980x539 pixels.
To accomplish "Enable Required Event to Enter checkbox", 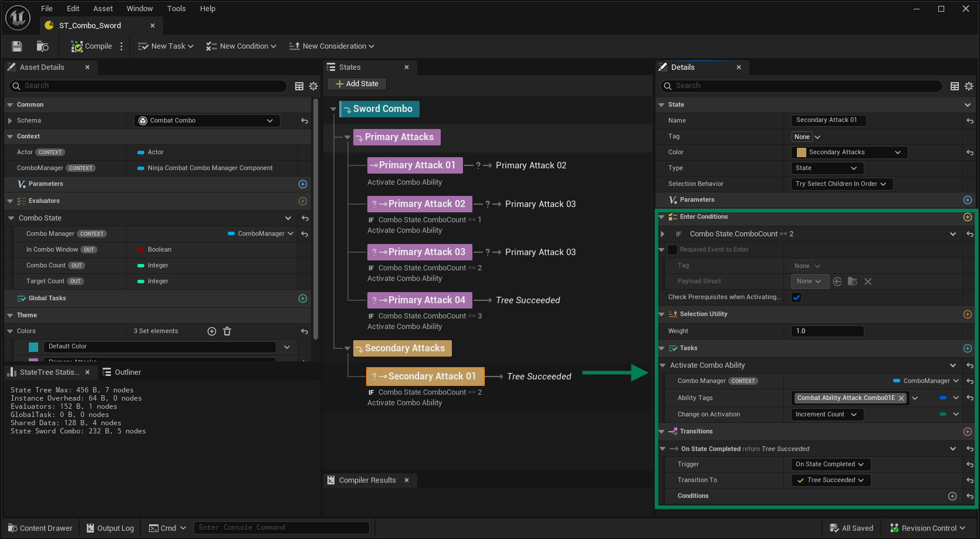I will click(673, 250).
